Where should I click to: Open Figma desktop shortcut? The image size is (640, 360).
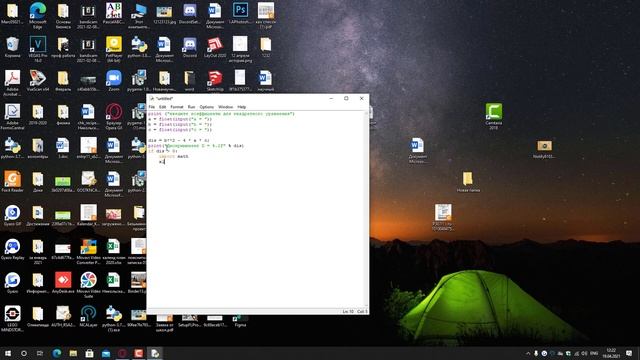(240, 321)
